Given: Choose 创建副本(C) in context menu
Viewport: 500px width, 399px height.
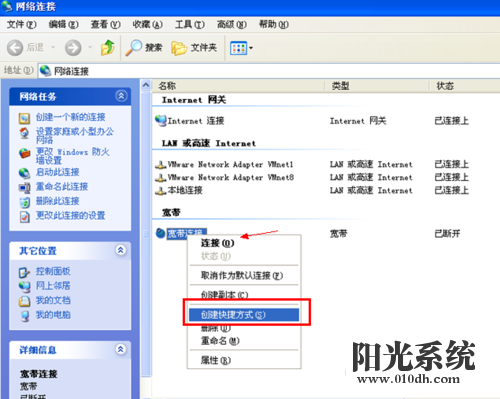Looking at the screenshot, I should tap(244, 295).
